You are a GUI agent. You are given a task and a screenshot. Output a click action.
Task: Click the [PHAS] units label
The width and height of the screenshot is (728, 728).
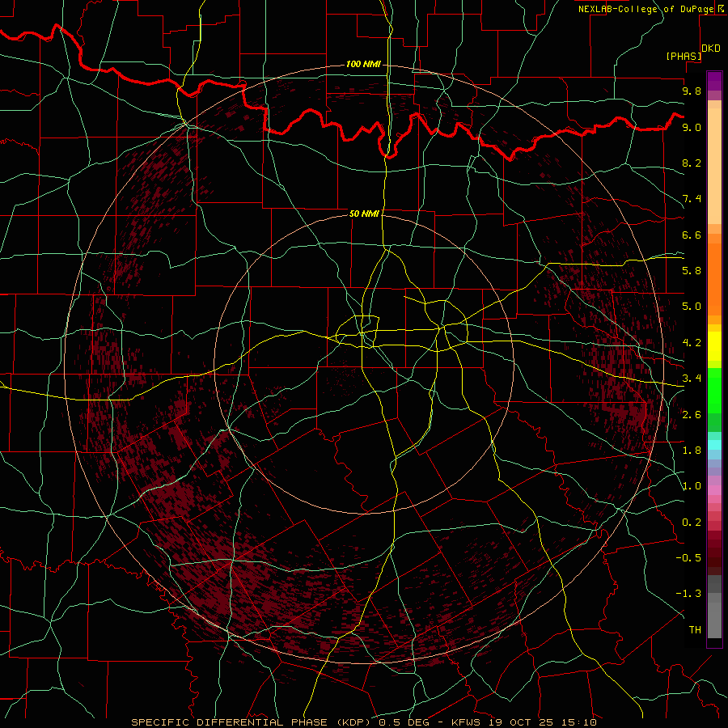click(x=684, y=56)
